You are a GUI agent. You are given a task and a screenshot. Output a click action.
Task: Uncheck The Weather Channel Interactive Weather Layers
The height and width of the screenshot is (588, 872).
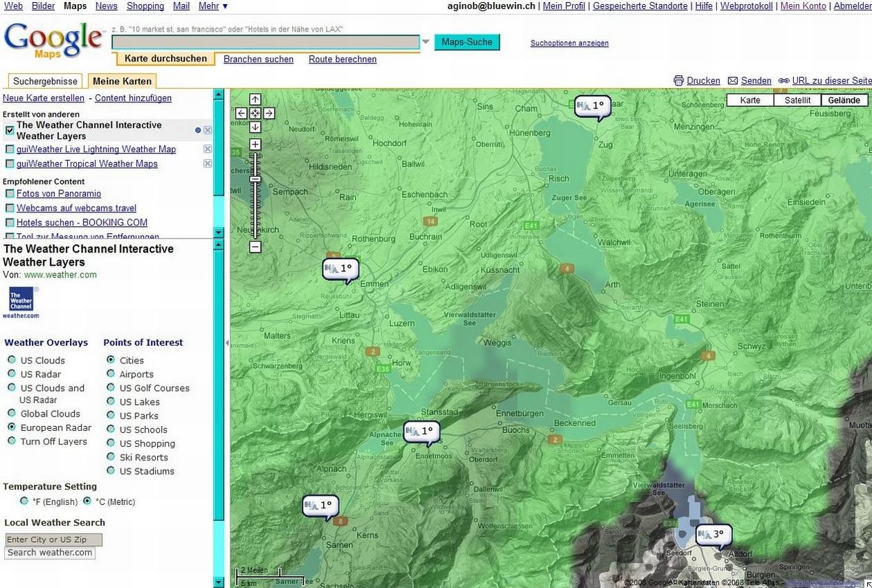coord(10,130)
